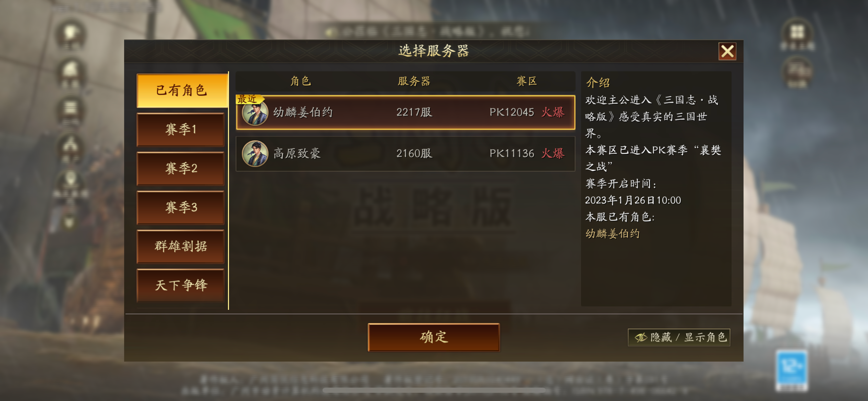Close the server selection dialog
This screenshot has width=868, height=401.
pyautogui.click(x=727, y=51)
